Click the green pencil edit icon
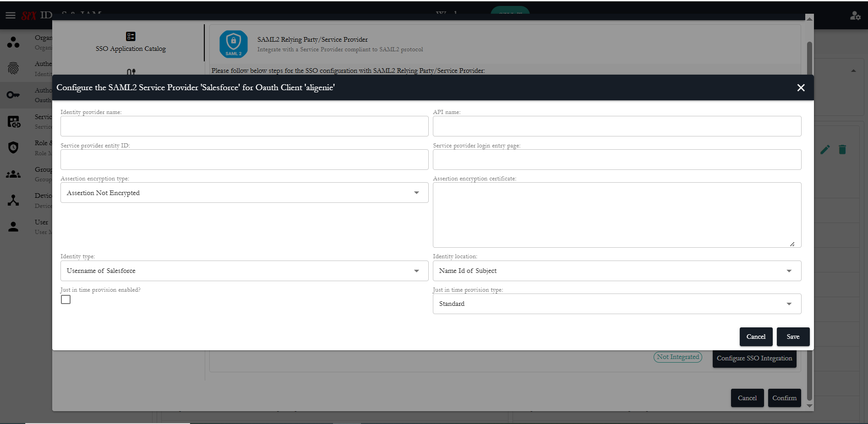The height and width of the screenshot is (424, 868). coord(825,150)
